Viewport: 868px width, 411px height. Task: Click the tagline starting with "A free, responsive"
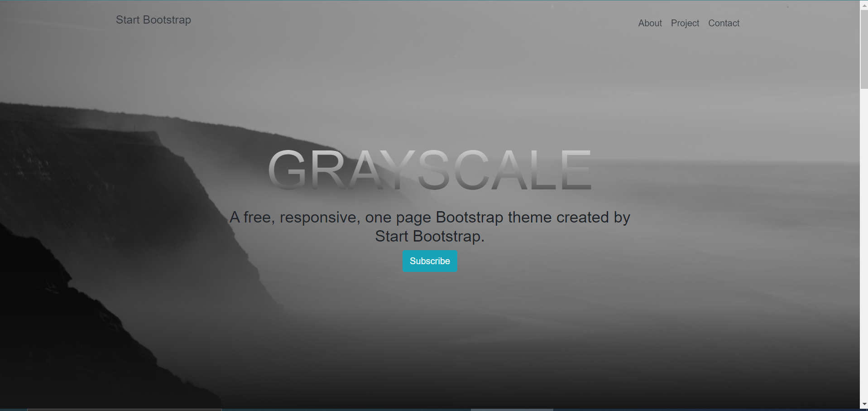pos(429,218)
